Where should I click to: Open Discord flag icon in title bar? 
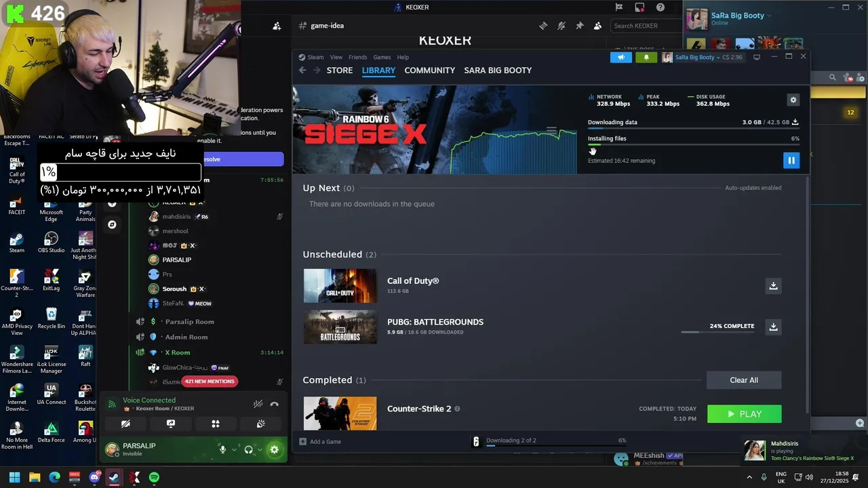(618, 7)
